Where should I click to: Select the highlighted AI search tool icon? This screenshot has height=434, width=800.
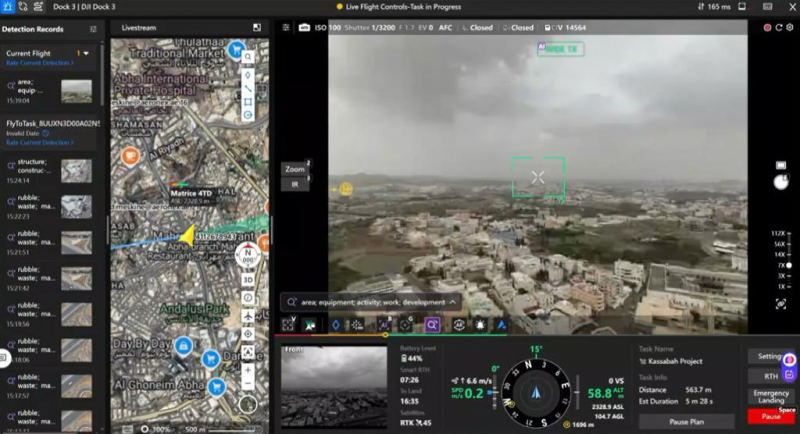(x=432, y=324)
